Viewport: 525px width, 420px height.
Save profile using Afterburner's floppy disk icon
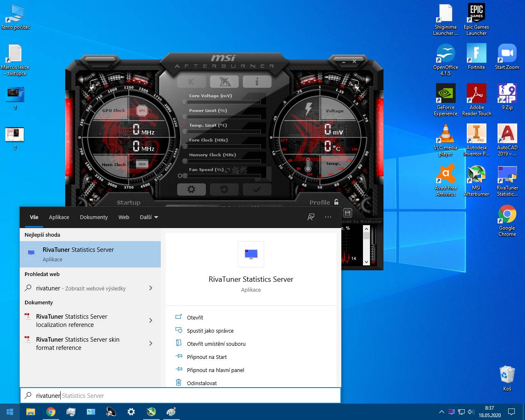coord(347,213)
